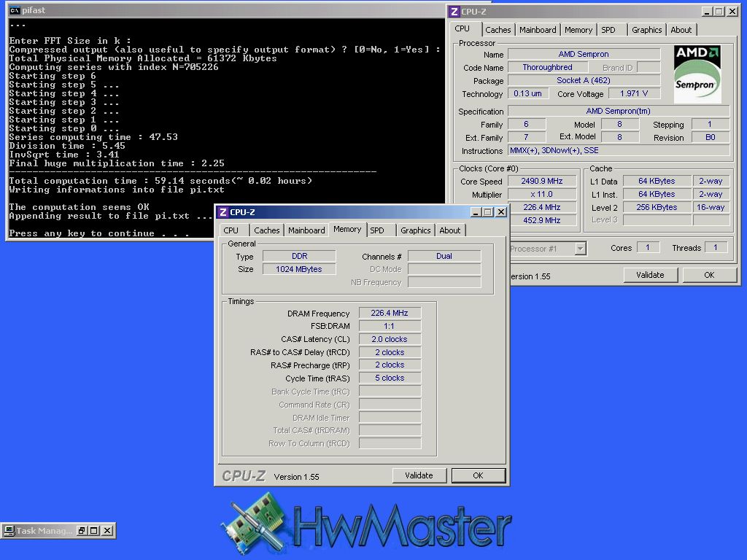The height and width of the screenshot is (560, 747).
Task: Open Mainboard tab in front CPU-Z window
Action: point(306,230)
